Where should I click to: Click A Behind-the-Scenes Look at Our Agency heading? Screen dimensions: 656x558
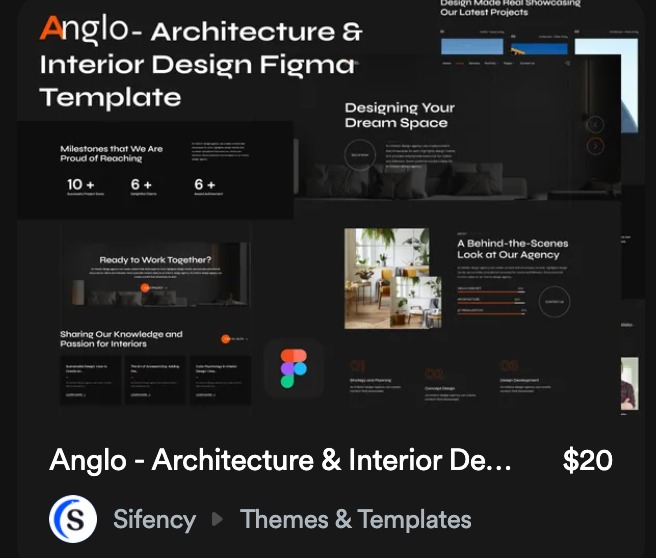[512, 249]
